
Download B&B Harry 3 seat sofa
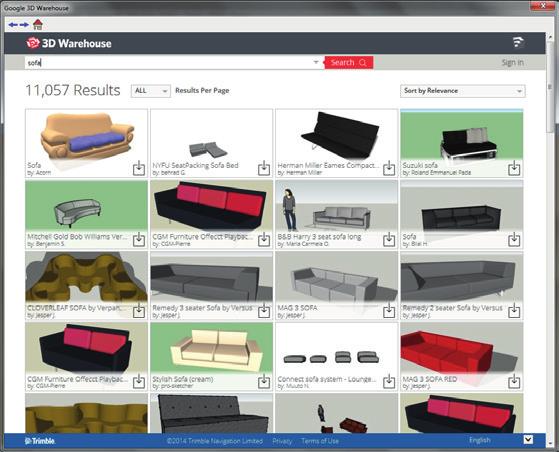click(389, 240)
